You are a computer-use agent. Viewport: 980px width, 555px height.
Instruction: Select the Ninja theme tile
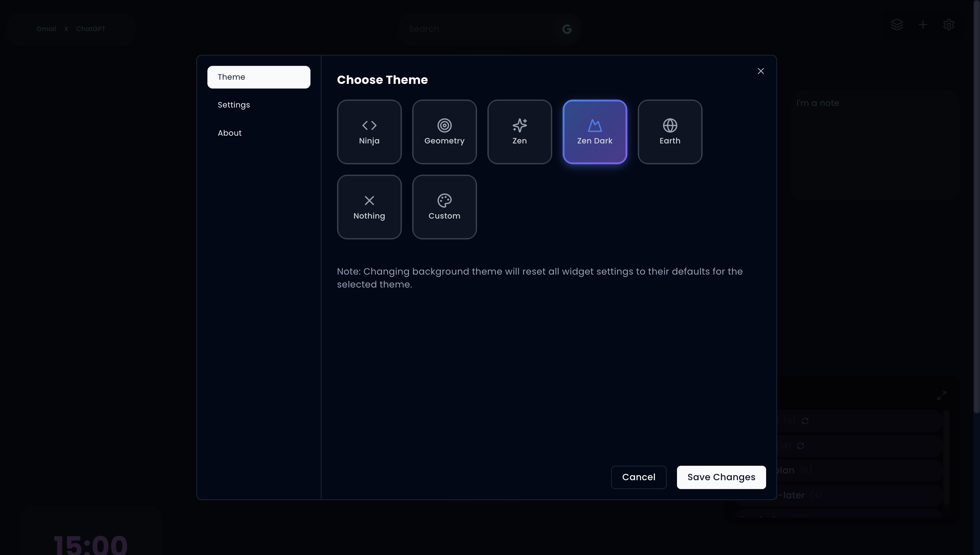point(369,132)
